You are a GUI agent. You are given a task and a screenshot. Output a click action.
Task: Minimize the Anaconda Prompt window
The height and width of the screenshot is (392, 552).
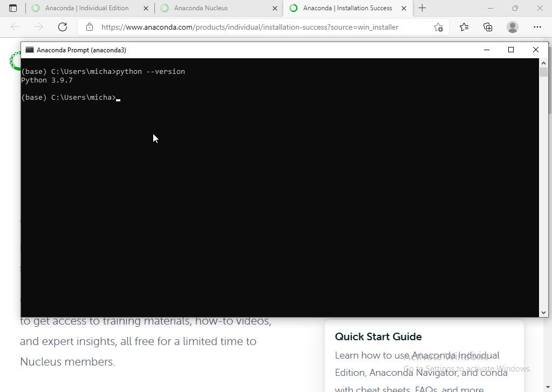coord(487,50)
